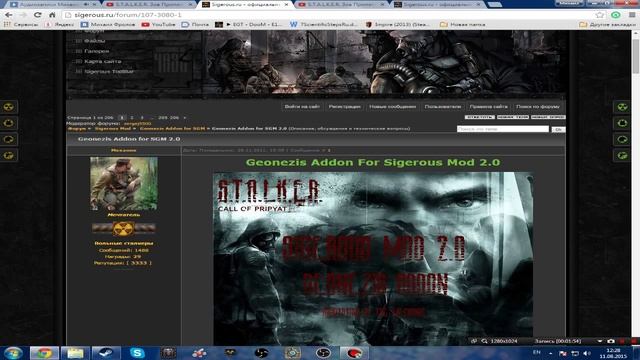Click the EN language indicator in the tray
Viewport: 640px width, 360px height.
pos(537,352)
